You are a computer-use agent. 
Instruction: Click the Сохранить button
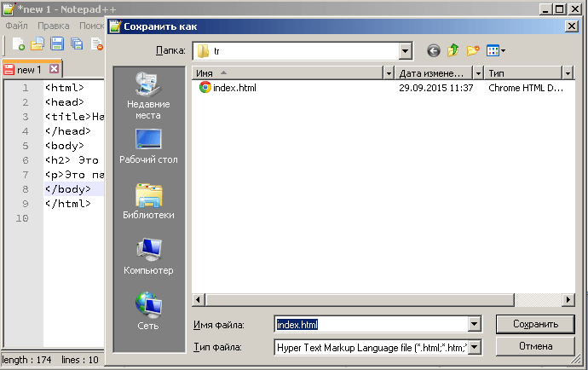point(535,325)
